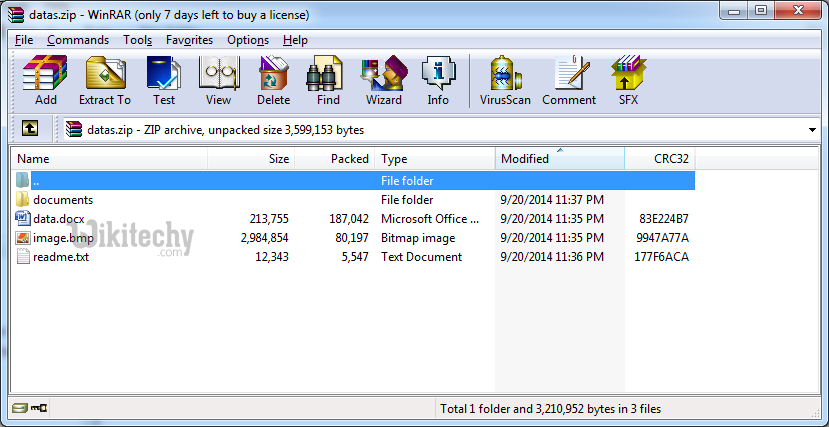Select the image.bmp file
Viewport: 829px width, 427px height.
pos(64,238)
